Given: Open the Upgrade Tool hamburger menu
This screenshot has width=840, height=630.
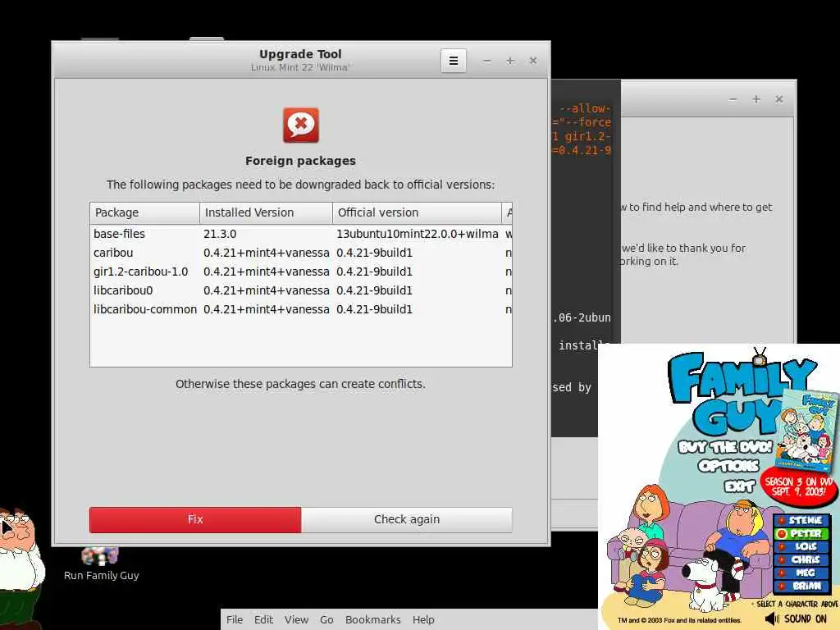Looking at the screenshot, I should pyautogui.click(x=453, y=61).
